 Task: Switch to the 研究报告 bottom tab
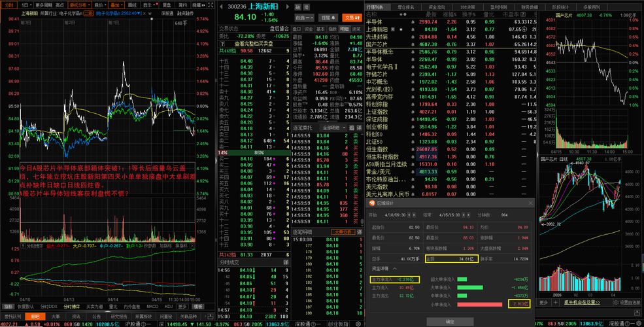[x=119, y=317]
